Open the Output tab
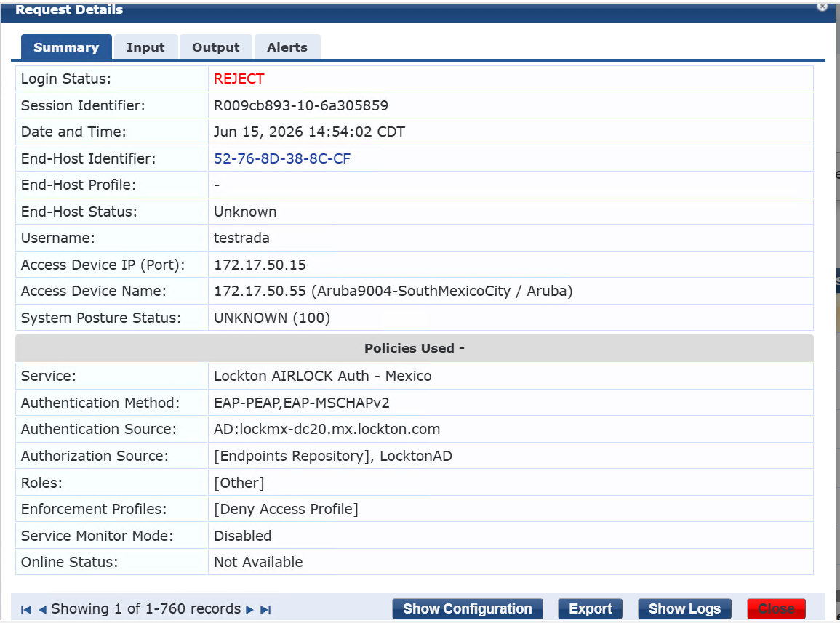 [x=216, y=47]
